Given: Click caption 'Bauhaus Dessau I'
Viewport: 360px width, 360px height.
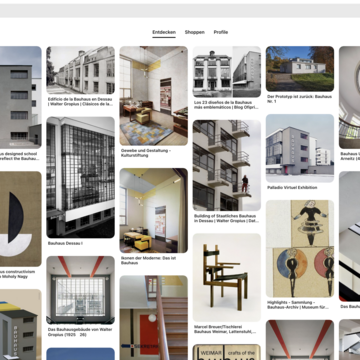Looking at the screenshot, I should coord(65,243).
